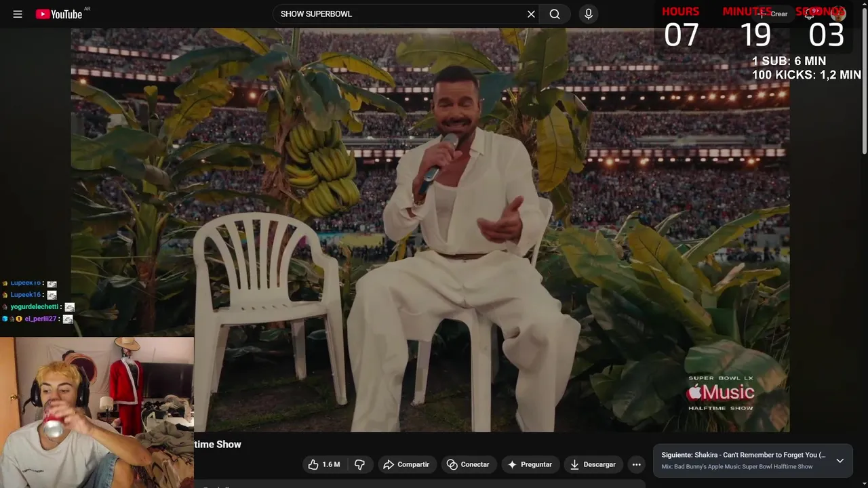The height and width of the screenshot is (488, 868).
Task: Open the account avatar menu
Action: click(838, 14)
